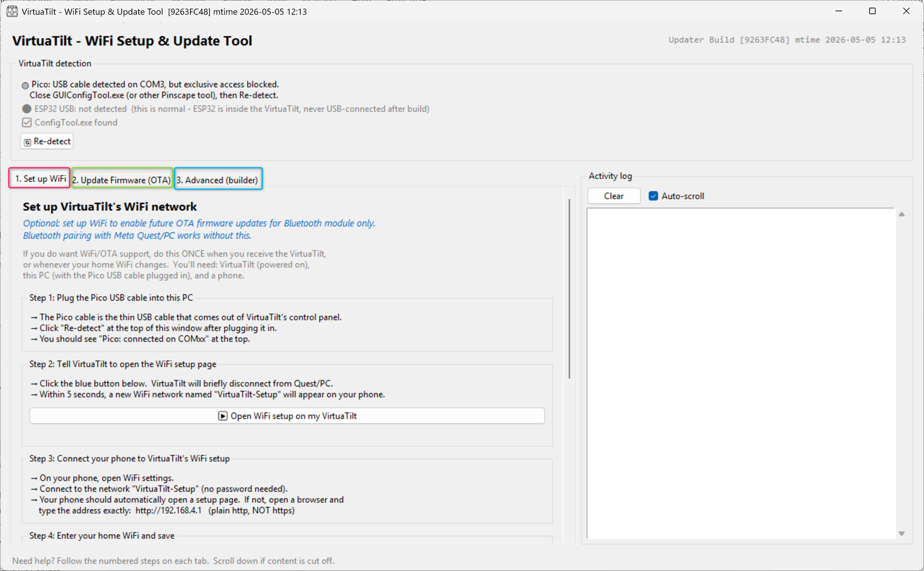Click the "Step 2: Tell VirtuaTilt to open" label
The height and width of the screenshot is (571, 924).
click(123, 364)
